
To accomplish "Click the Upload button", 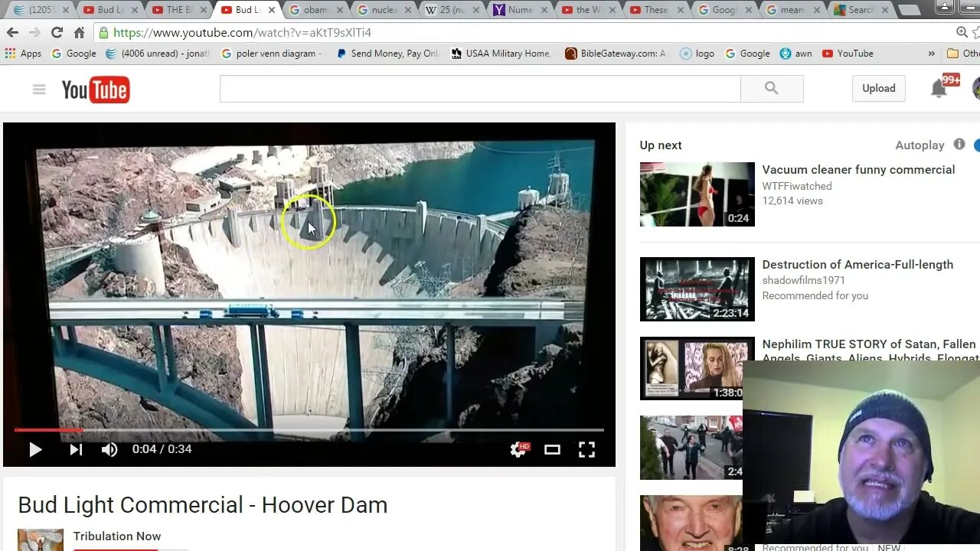I will [x=879, y=88].
